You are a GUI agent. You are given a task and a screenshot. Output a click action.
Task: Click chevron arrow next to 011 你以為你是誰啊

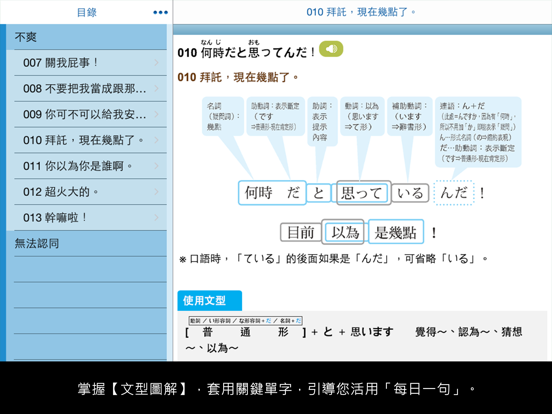pos(157,166)
